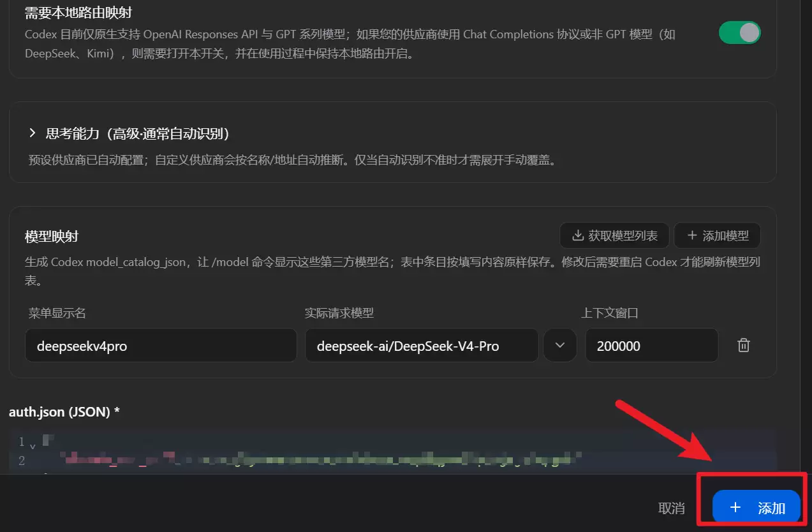Click the vertical scrollbar on the right edge
The image size is (812, 532).
805,236
